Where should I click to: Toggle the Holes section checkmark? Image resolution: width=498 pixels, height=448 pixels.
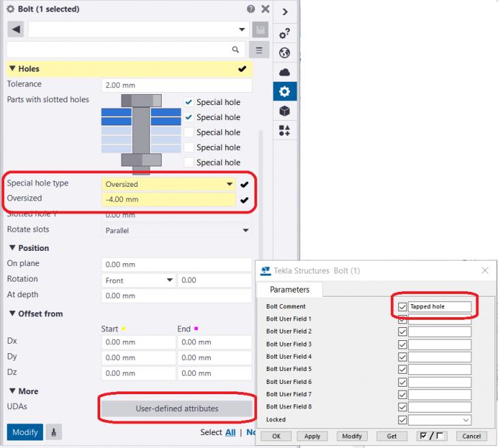point(242,69)
